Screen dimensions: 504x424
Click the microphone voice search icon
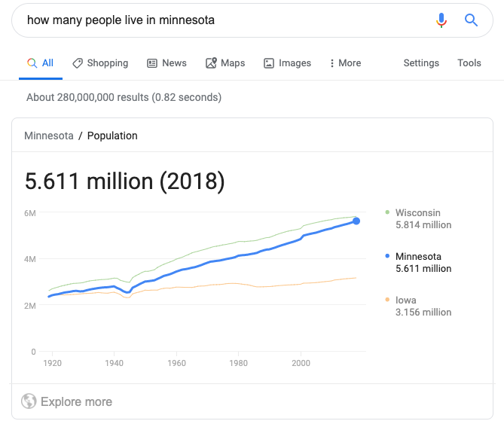[442, 20]
